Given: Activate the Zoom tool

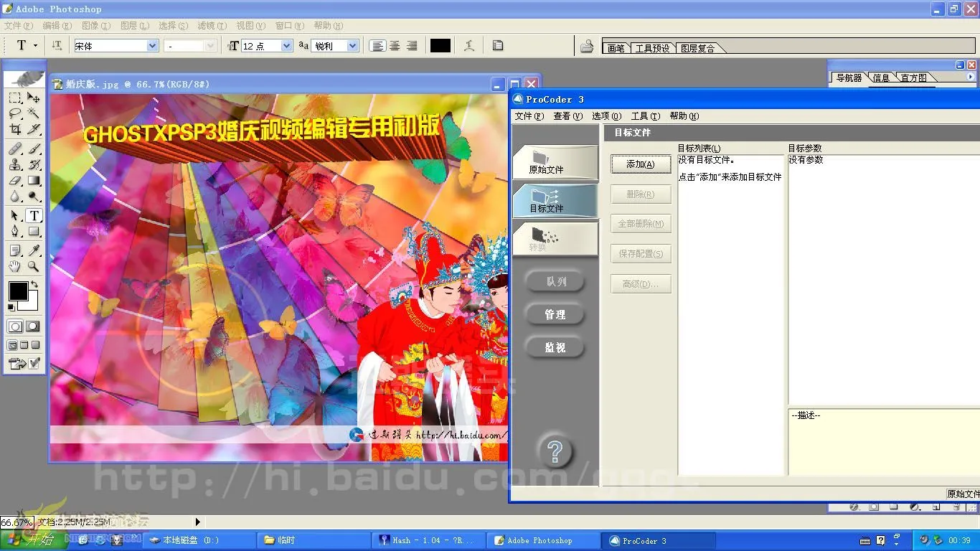Looking at the screenshot, I should click(x=33, y=266).
